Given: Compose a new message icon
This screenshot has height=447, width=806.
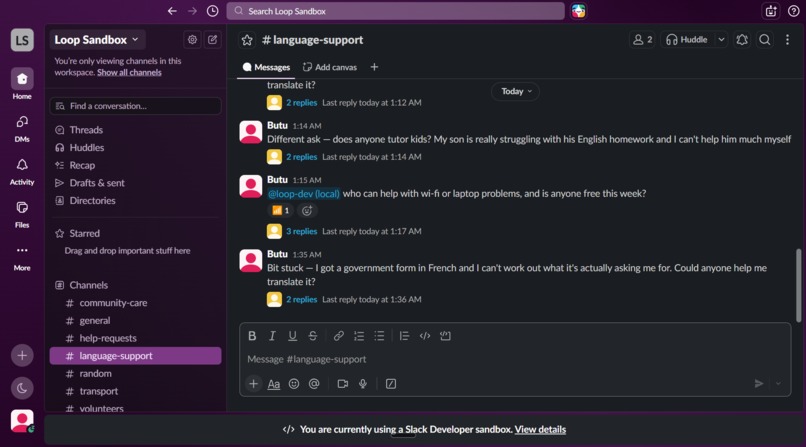Looking at the screenshot, I should [x=212, y=40].
